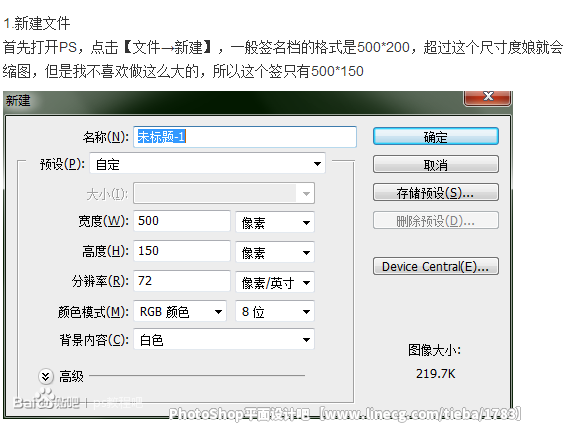Viewport: 577px width, 433px height.
Task: Open the RGB 颜色 color mode dropdown
Action: point(180,311)
